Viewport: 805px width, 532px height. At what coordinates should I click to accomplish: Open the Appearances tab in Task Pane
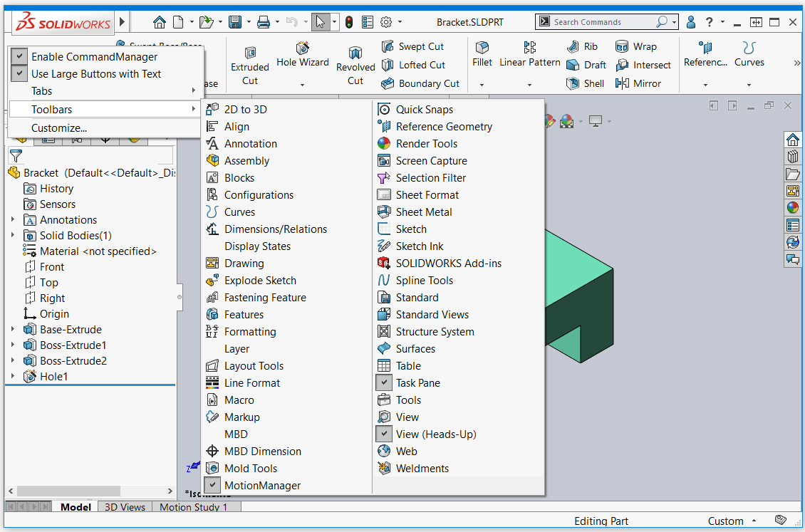(793, 207)
